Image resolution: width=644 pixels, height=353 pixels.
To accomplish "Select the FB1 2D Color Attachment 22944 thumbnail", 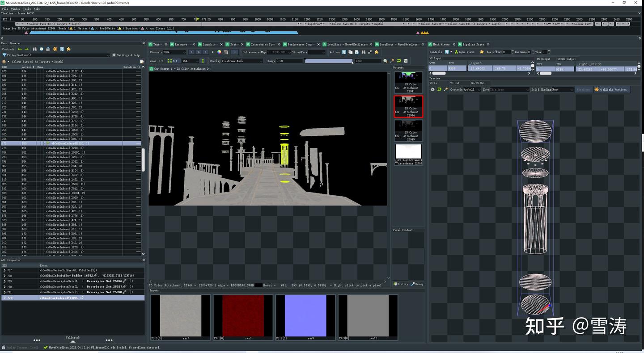I will 408,106.
